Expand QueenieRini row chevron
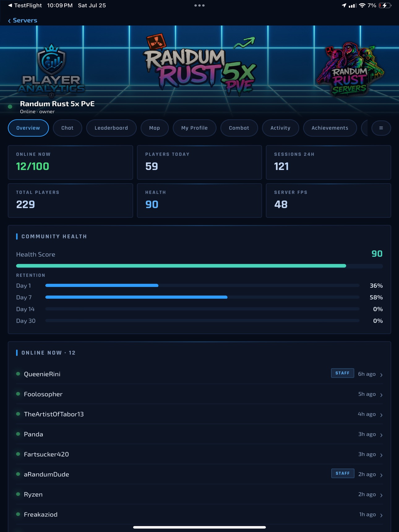399x532 pixels. 381,375
